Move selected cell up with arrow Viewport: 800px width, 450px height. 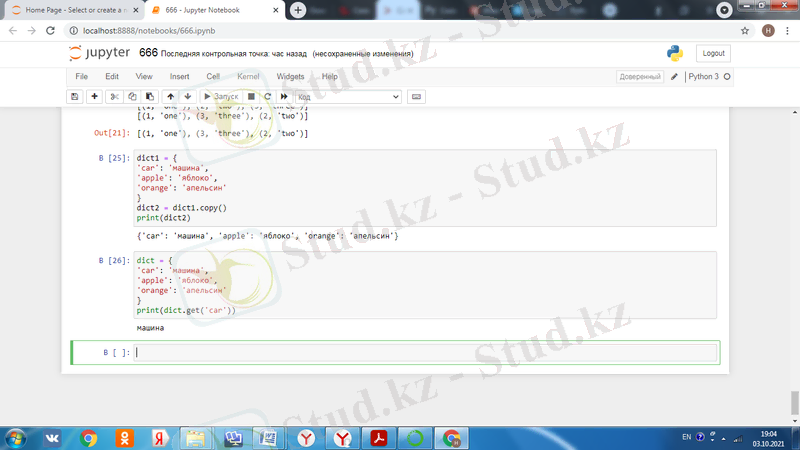(x=171, y=97)
